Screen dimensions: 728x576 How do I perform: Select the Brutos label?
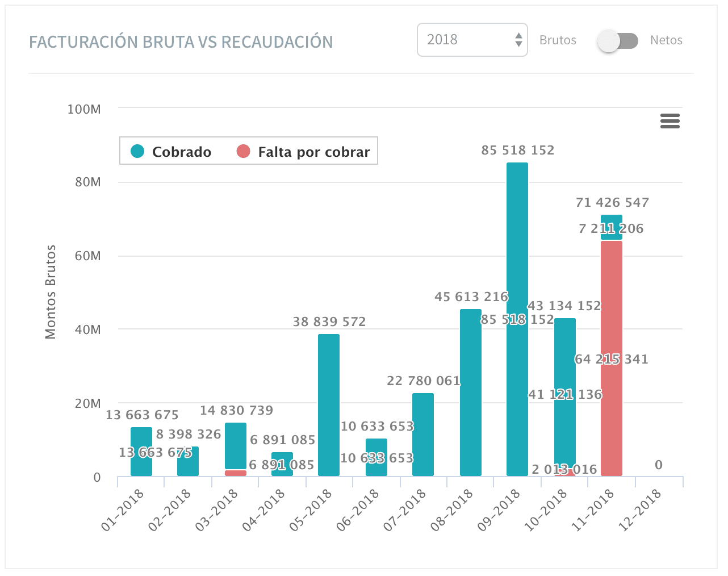pyautogui.click(x=558, y=40)
